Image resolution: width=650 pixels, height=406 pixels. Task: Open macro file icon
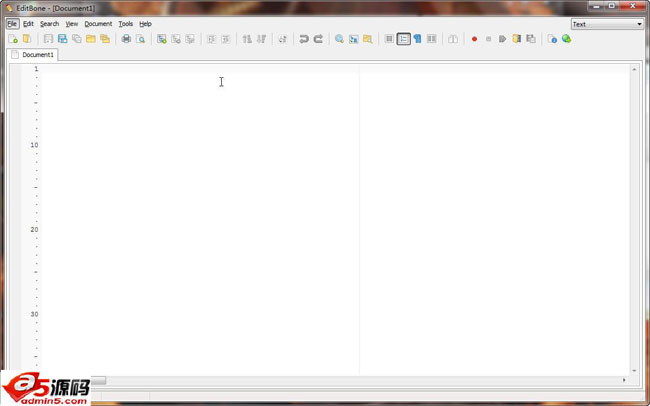517,39
